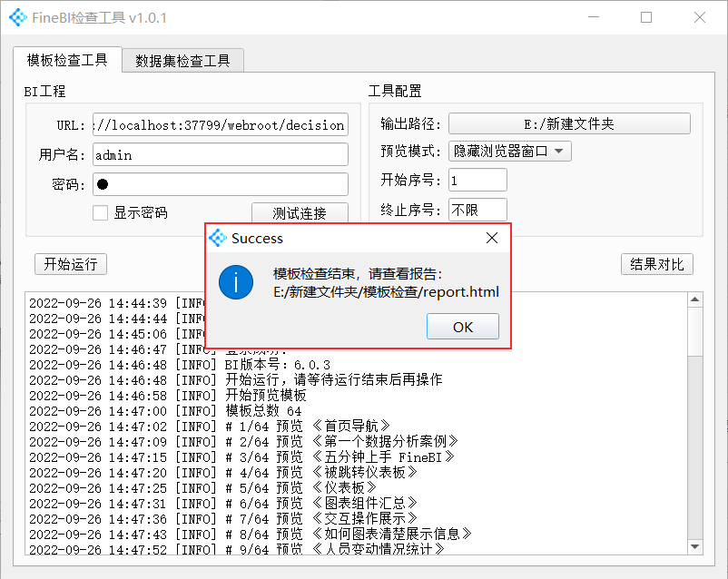Image resolution: width=728 pixels, height=579 pixels.
Task: Click the log scrollbar up arrow
Action: [x=695, y=299]
